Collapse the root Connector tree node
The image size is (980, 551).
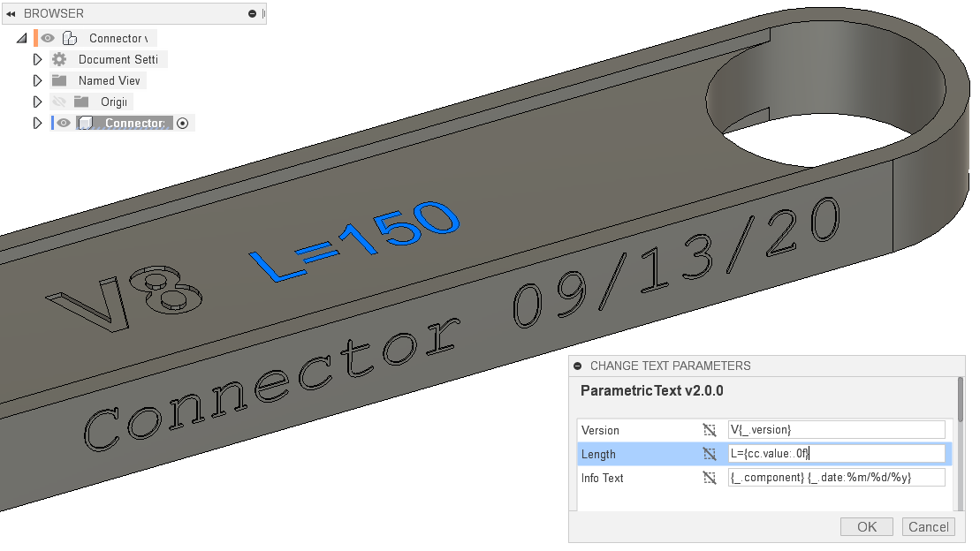click(x=21, y=38)
